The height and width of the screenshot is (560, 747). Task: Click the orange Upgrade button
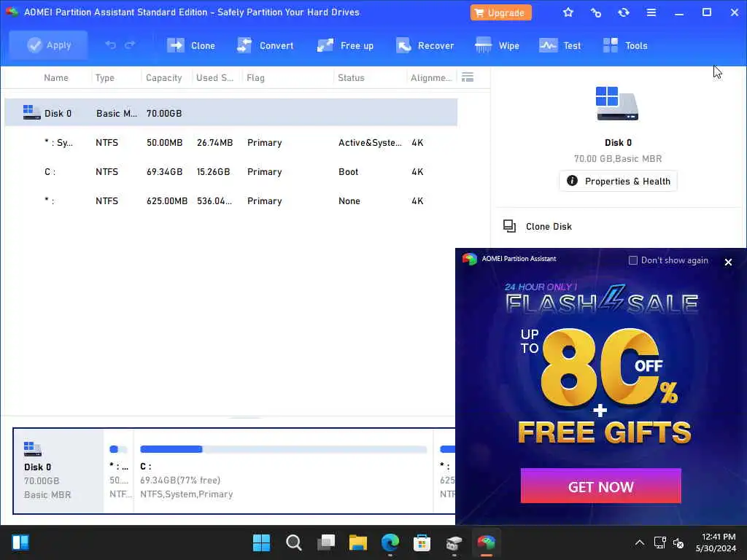coord(500,13)
